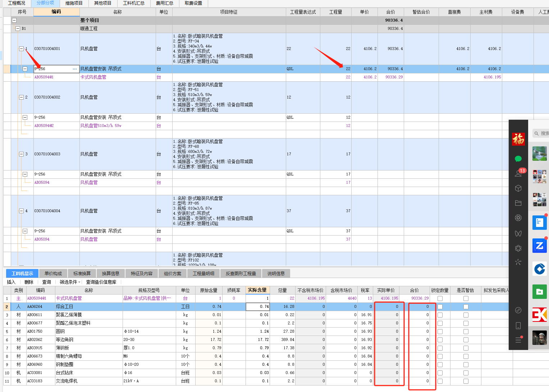Collapse item 2 030701004002 node
Image resolution: width=549 pixels, height=392 pixels.
[21, 97]
